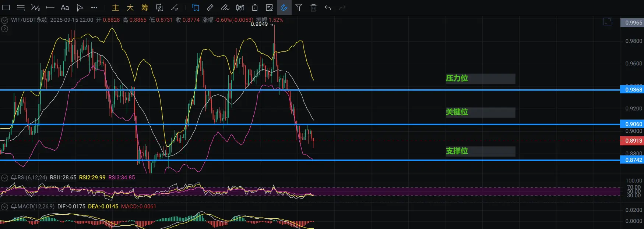
Task: Click the 主 indicator button
Action: coord(116,7)
